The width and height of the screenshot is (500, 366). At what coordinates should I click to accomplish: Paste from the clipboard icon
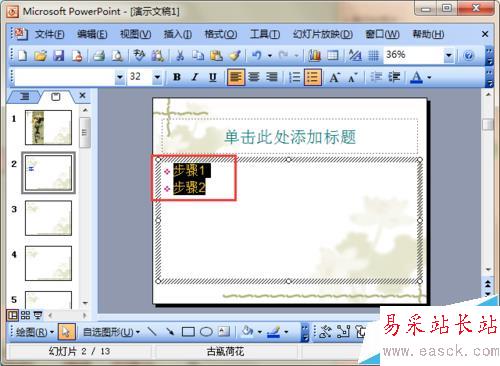point(216,56)
